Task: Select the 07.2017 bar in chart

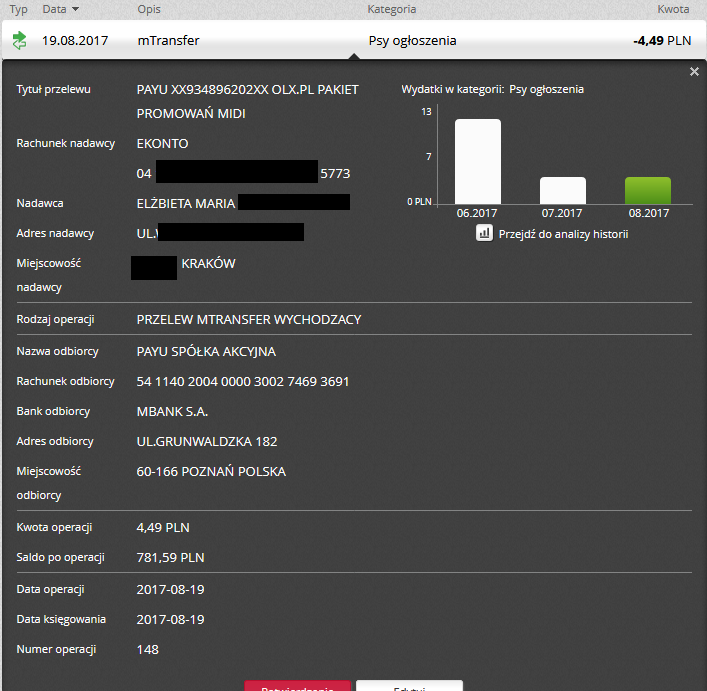Action: (562, 189)
